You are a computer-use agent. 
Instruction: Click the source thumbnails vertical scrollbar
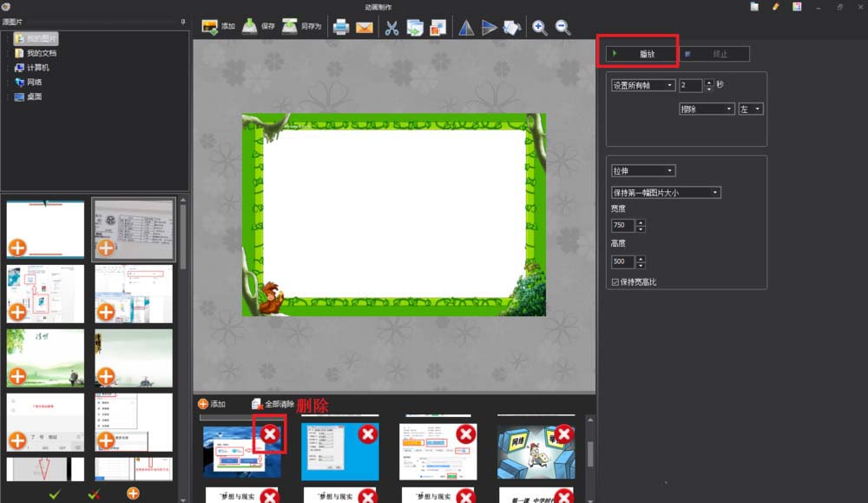[x=182, y=238]
